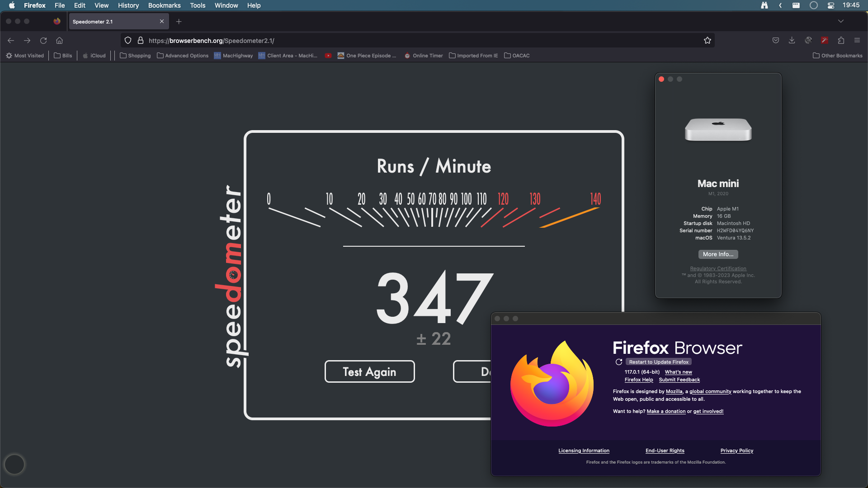Open the Bookmarks menu
Viewport: 868px width, 488px height.
164,5
